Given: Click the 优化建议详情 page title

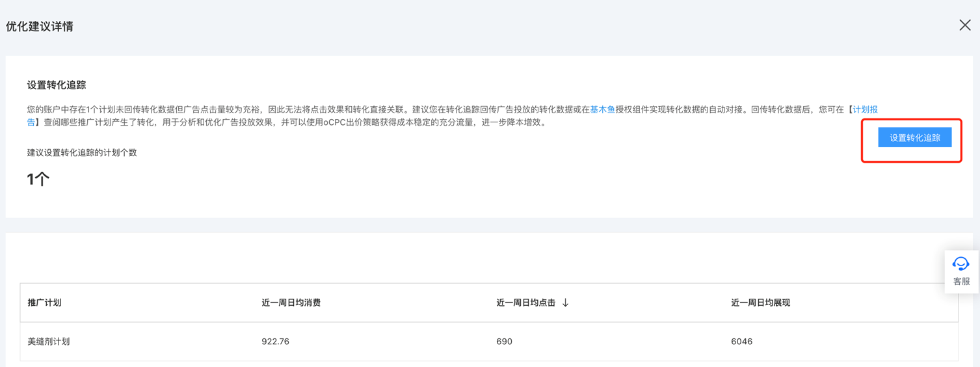Looking at the screenshot, I should click(x=40, y=27).
